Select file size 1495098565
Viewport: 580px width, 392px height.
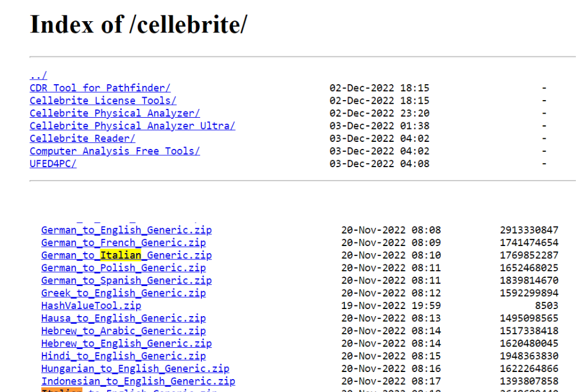[529, 318]
